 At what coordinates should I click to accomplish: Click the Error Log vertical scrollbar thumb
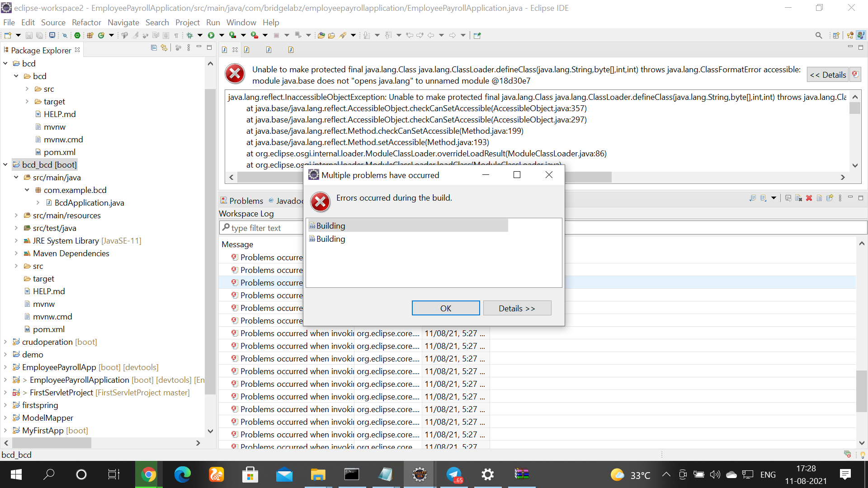(862, 391)
